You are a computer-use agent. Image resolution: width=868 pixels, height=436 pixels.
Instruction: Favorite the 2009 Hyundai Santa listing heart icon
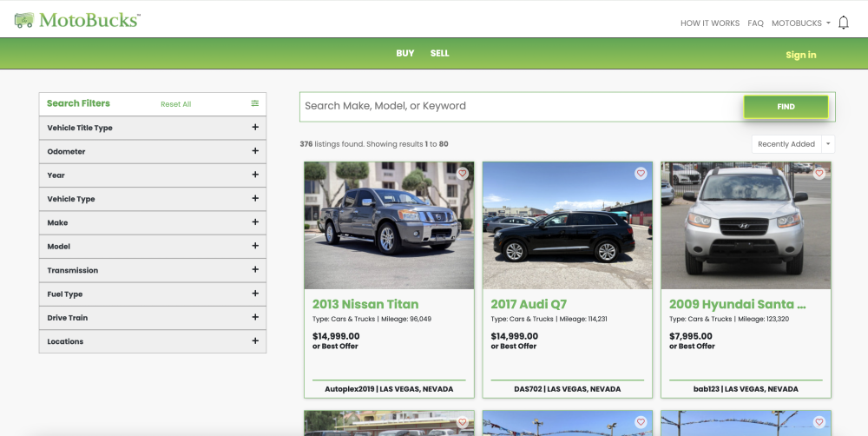point(819,174)
